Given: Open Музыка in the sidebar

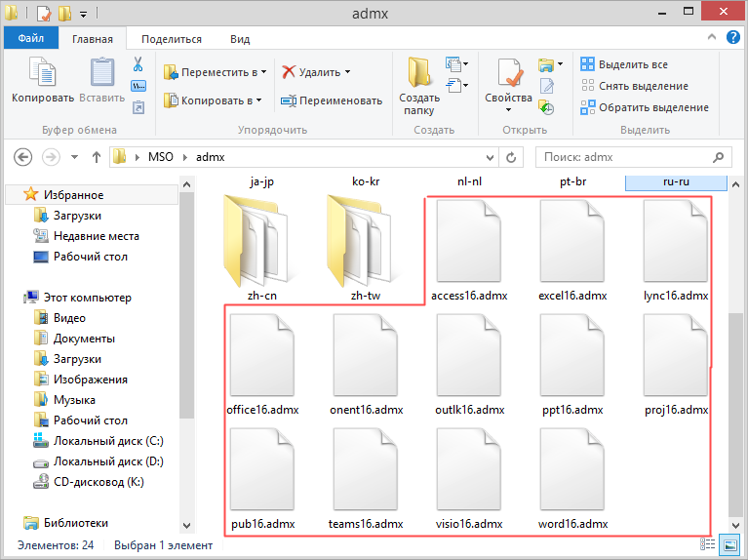Looking at the screenshot, I should (74, 400).
